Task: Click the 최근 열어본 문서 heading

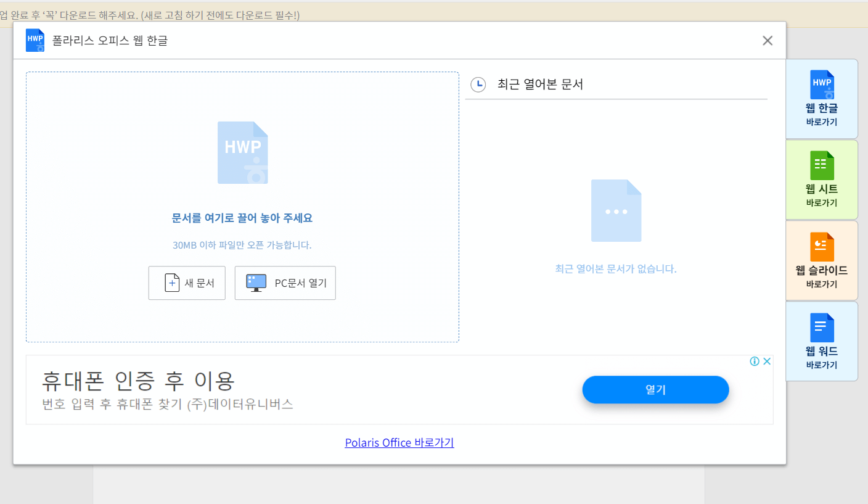Action: pos(541,85)
